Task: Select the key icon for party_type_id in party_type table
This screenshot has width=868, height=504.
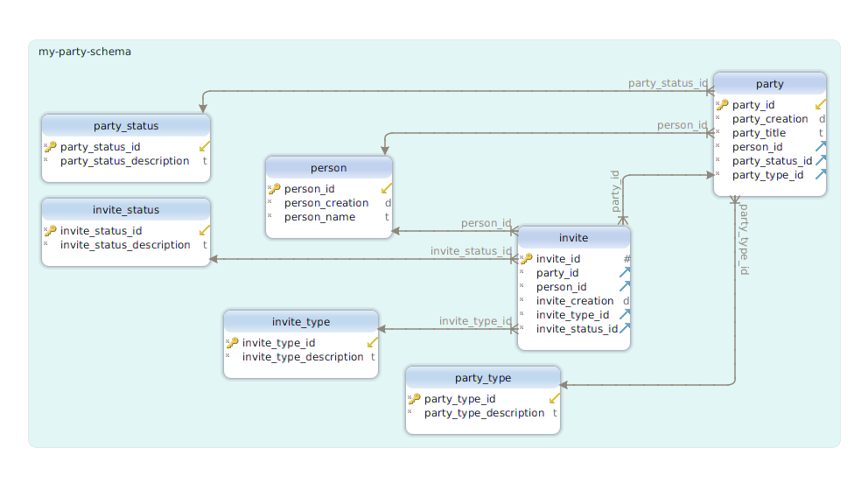Action: (416, 398)
